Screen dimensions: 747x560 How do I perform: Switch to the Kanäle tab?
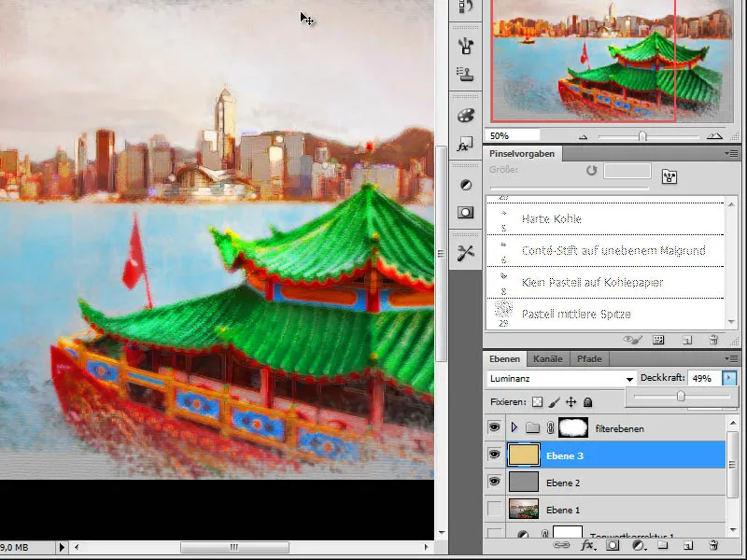(x=548, y=359)
